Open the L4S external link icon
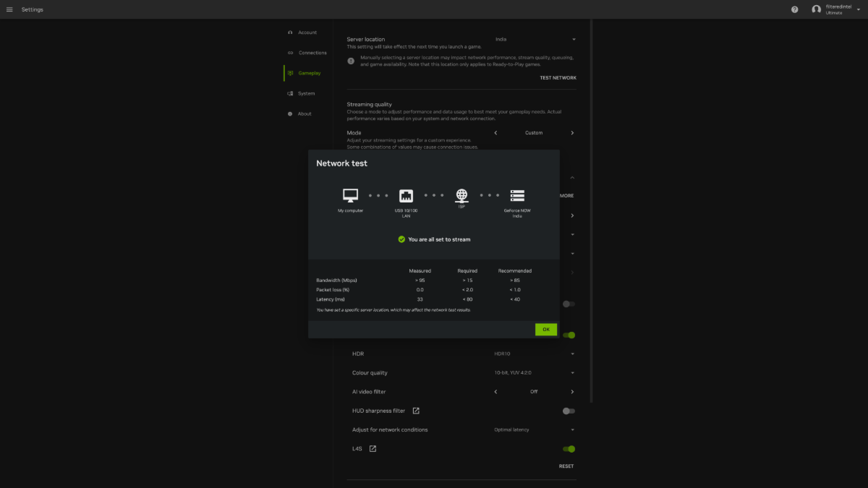 click(372, 448)
